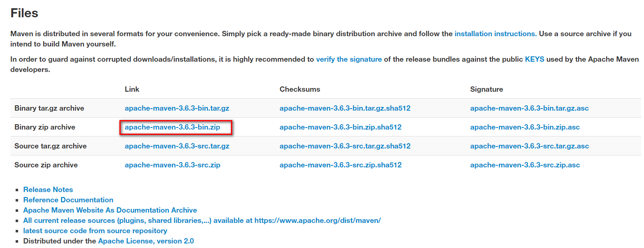Open Reference Documentation link
Screen dimensions: 644x248
click(68, 200)
